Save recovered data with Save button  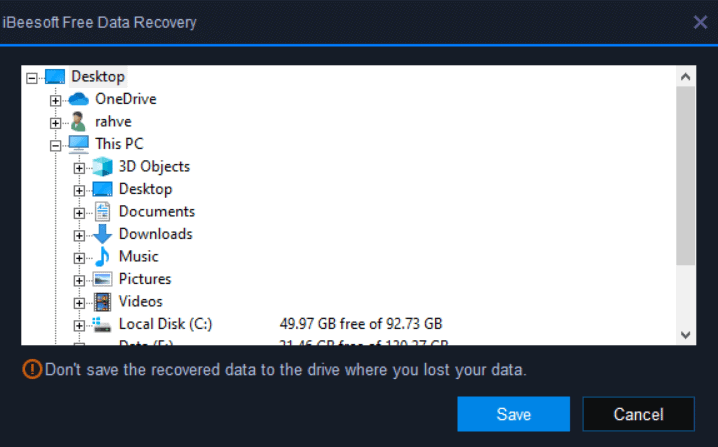[x=513, y=414]
